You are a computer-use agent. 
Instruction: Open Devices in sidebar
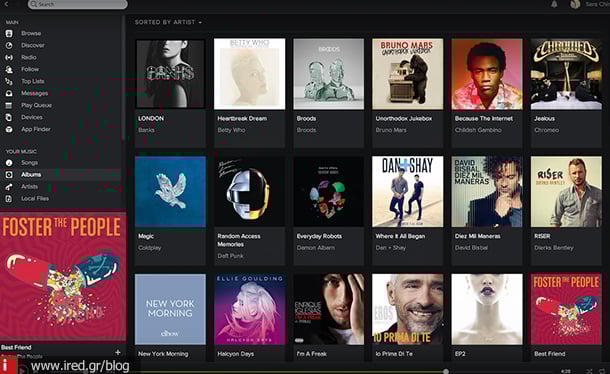pos(32,117)
